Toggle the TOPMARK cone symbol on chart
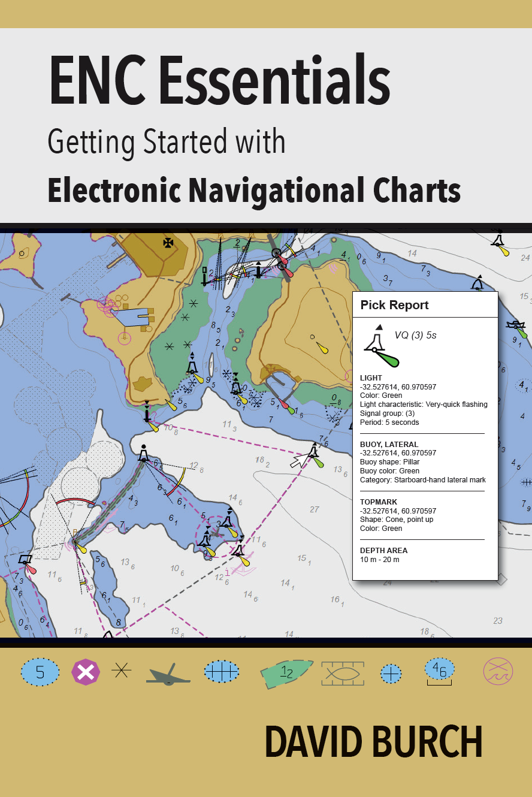The image size is (532, 797). click(379, 327)
